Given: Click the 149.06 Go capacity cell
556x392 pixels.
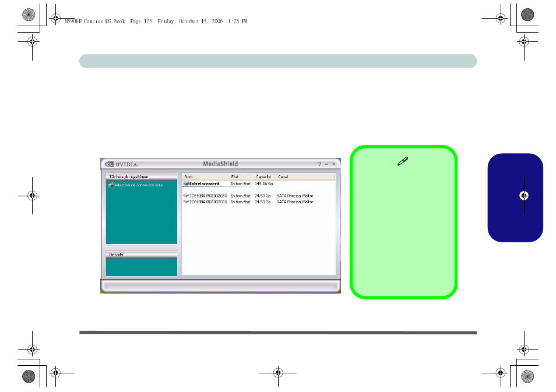Looking at the screenshot, I should [x=264, y=183].
